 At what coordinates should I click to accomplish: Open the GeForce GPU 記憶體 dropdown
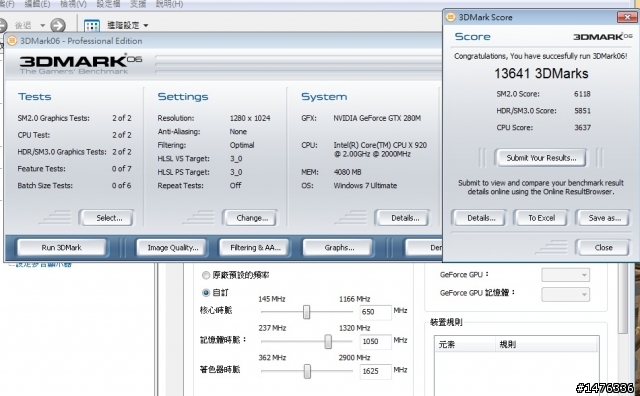click(565, 294)
